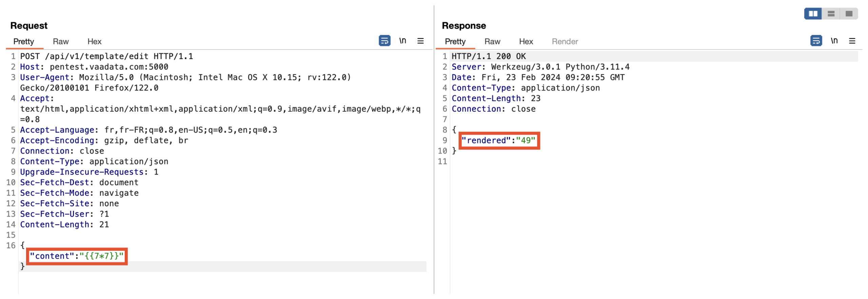This screenshot has height=299, width=868.
Task: Click the rendered 49 value in response body
Action: pyautogui.click(x=498, y=140)
